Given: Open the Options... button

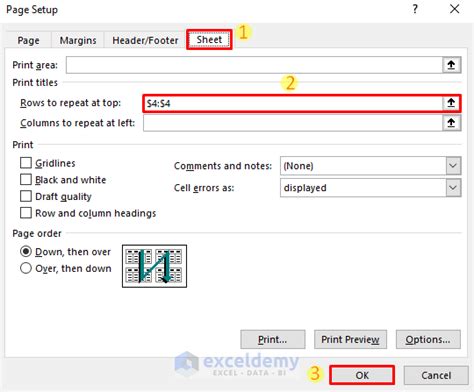Looking at the screenshot, I should pyautogui.click(x=428, y=339).
